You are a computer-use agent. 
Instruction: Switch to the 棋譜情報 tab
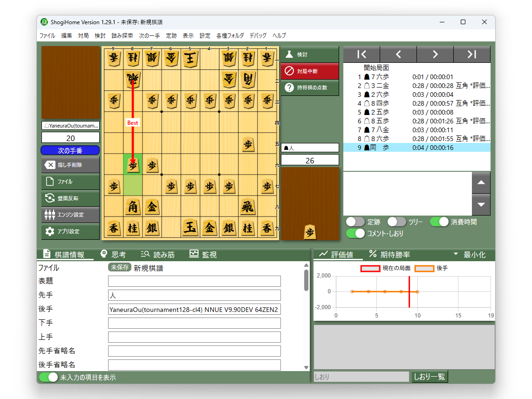pos(64,254)
